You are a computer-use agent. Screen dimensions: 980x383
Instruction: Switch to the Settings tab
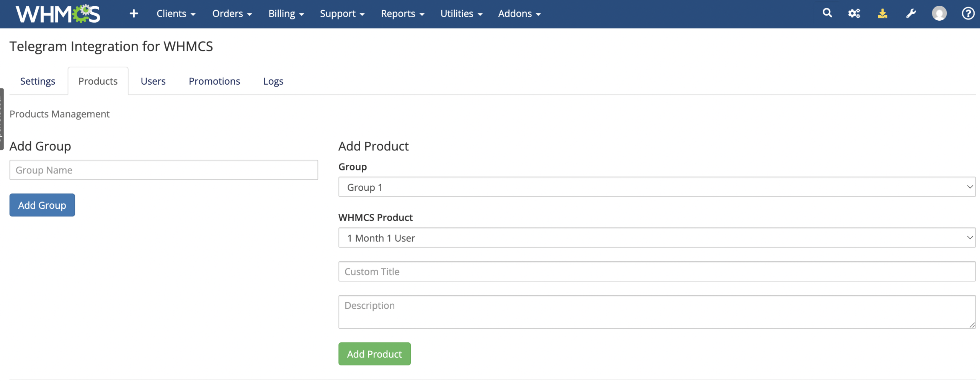click(x=38, y=81)
